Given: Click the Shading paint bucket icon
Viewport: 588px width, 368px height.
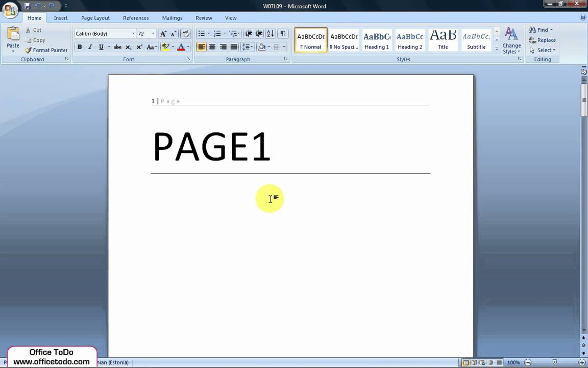Looking at the screenshot, I should click(x=262, y=47).
